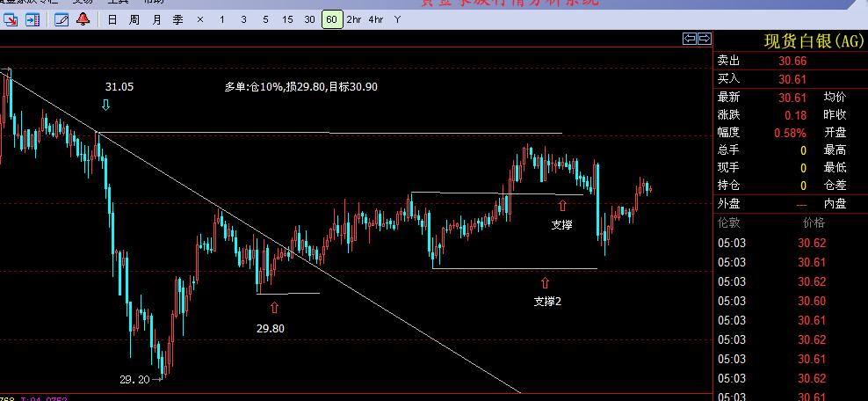
Task: Click the 支撑2 label on chart
Action: point(547,302)
